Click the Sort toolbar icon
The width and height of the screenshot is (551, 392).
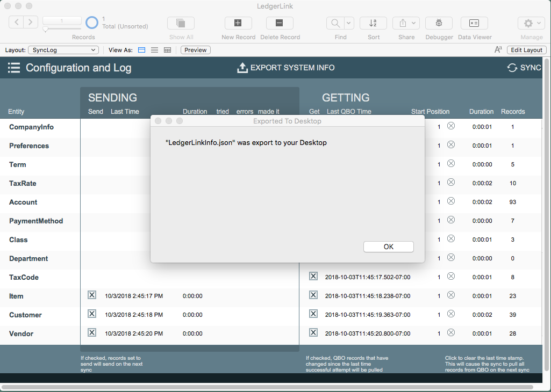point(373,23)
